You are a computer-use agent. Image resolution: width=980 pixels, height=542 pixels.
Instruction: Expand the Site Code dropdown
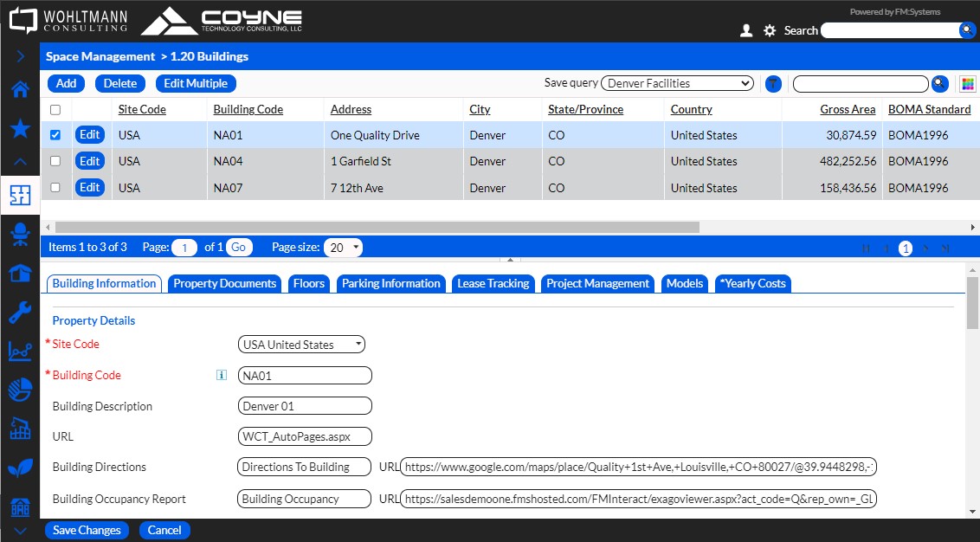point(301,345)
